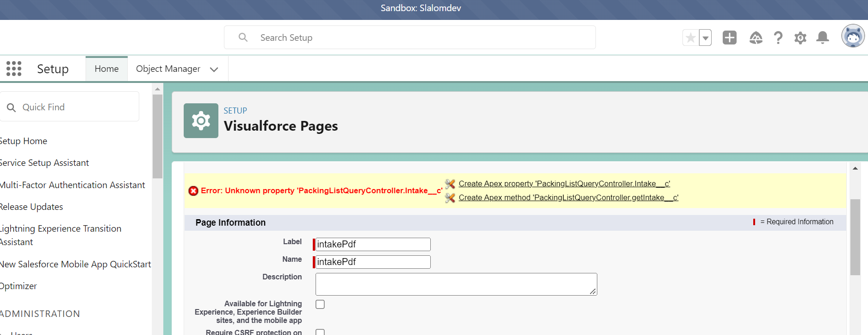The image size is (868, 335).
Task: Open the user profile avatar
Action: click(x=853, y=36)
